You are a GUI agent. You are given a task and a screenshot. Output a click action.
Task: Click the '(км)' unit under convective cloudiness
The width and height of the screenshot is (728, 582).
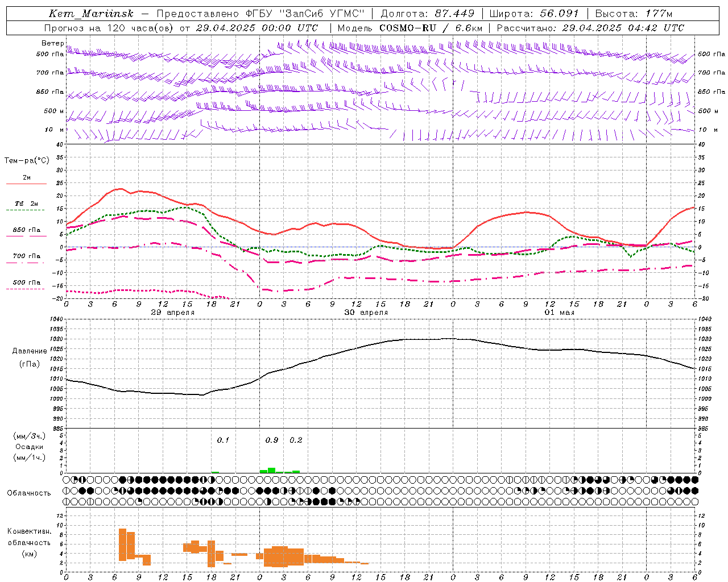(x=29, y=554)
